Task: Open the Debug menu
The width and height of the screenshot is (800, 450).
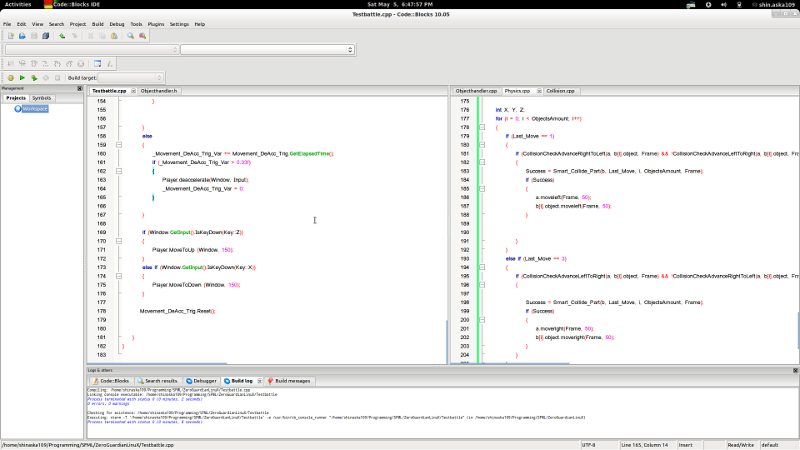Action: [117, 24]
